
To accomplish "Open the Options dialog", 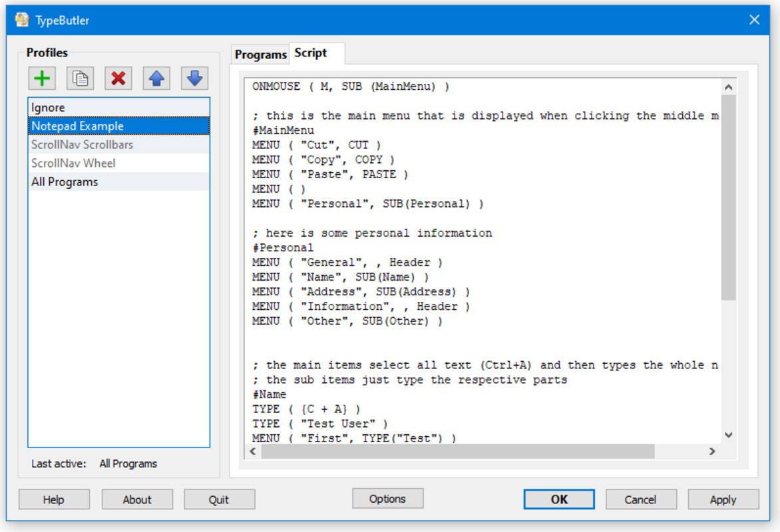I will click(387, 499).
